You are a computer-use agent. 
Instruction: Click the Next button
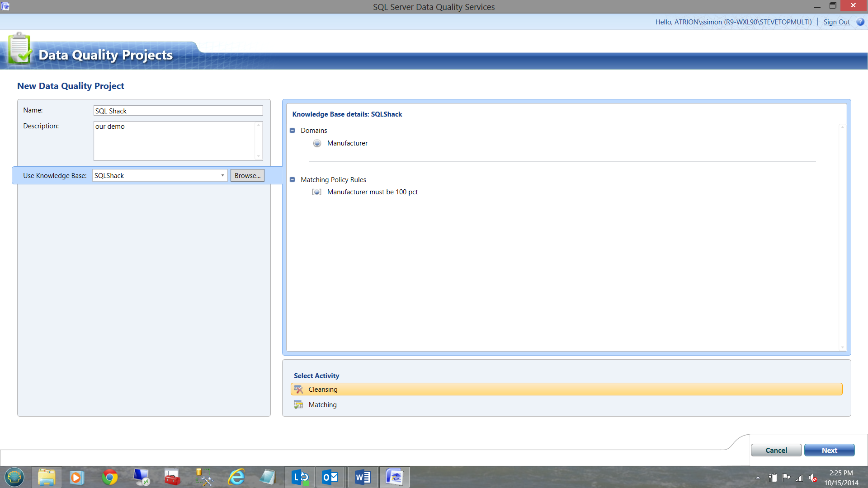tap(829, 450)
